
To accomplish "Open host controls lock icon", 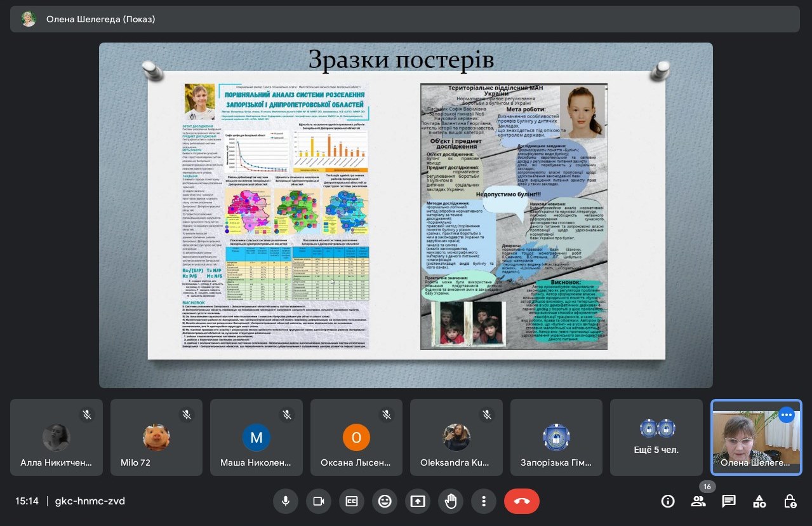I will [790, 501].
